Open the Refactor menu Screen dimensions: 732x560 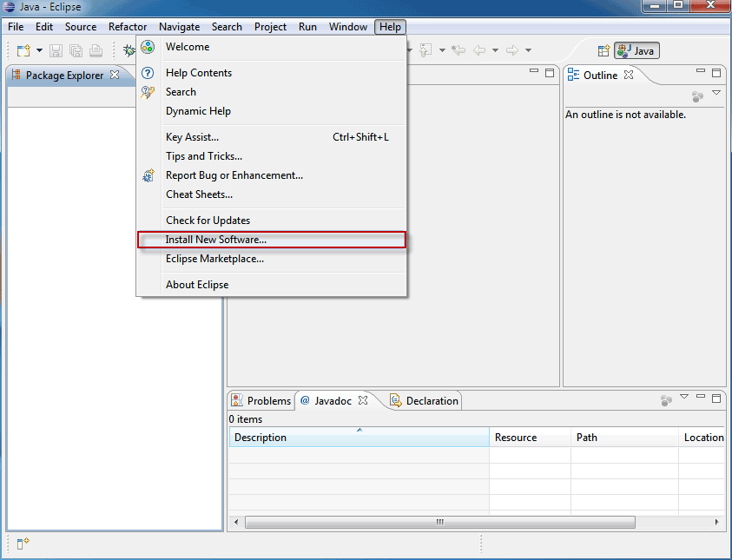pos(128,27)
